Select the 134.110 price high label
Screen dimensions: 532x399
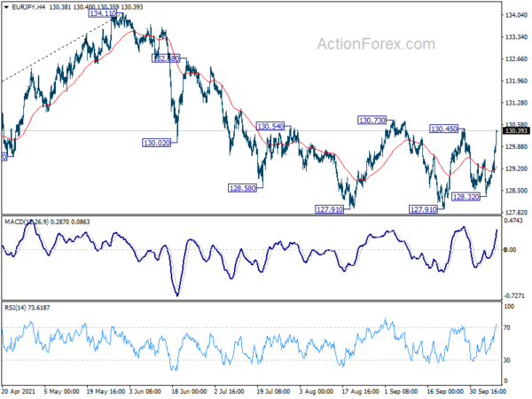point(103,13)
